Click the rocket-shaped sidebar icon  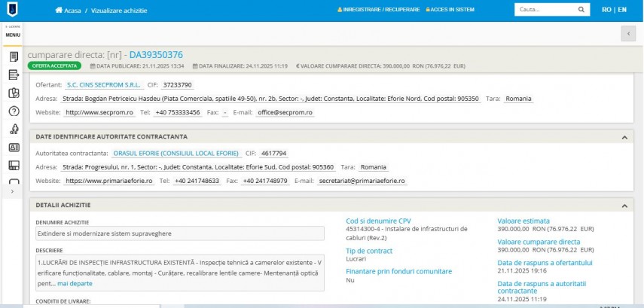coord(13,130)
